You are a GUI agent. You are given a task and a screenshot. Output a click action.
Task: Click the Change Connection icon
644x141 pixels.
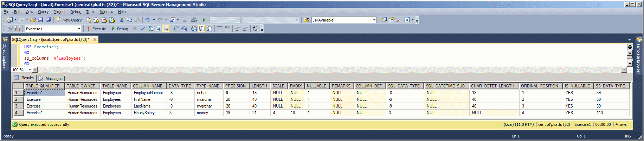coord(18,29)
